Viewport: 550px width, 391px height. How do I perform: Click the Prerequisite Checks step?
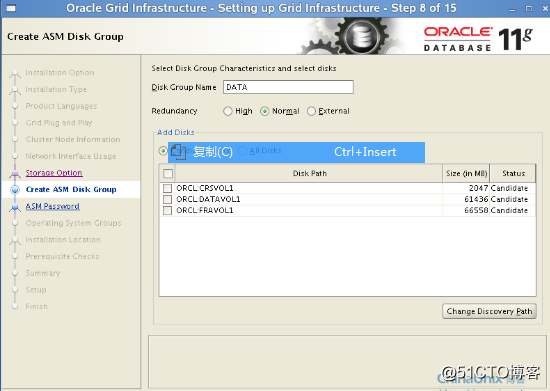pyautogui.click(x=62, y=256)
